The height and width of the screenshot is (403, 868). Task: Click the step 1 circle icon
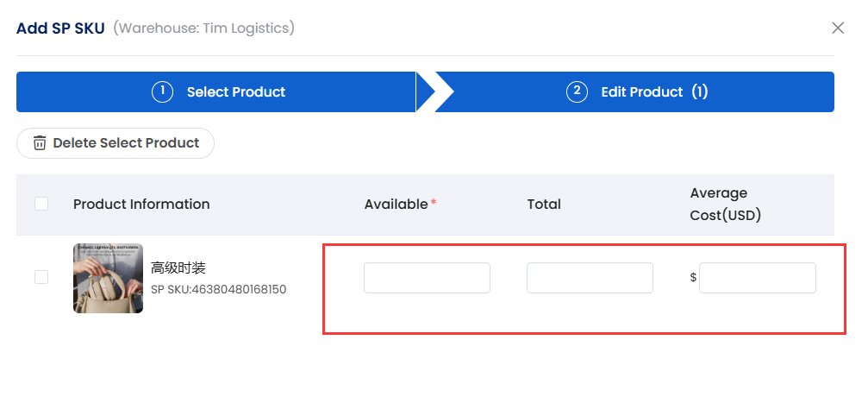[x=162, y=92]
